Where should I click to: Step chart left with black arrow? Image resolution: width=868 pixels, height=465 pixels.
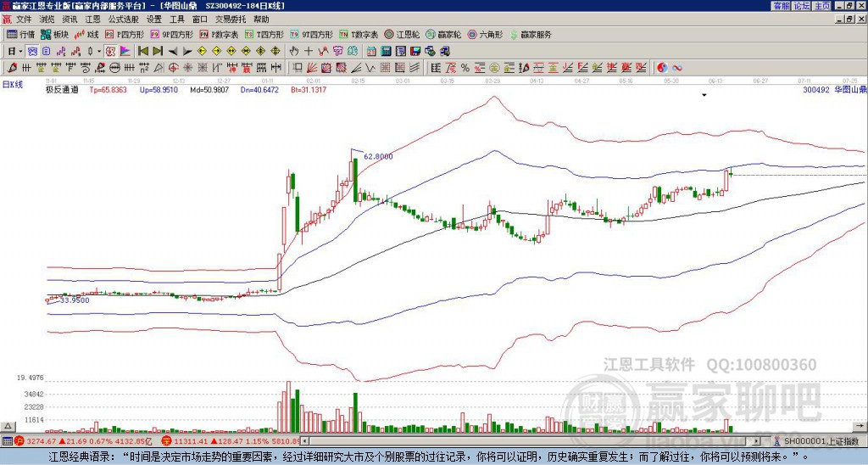click(173, 52)
